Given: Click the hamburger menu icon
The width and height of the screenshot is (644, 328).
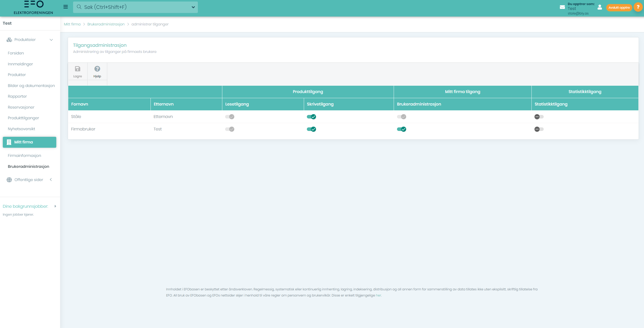Looking at the screenshot, I should point(65,7).
